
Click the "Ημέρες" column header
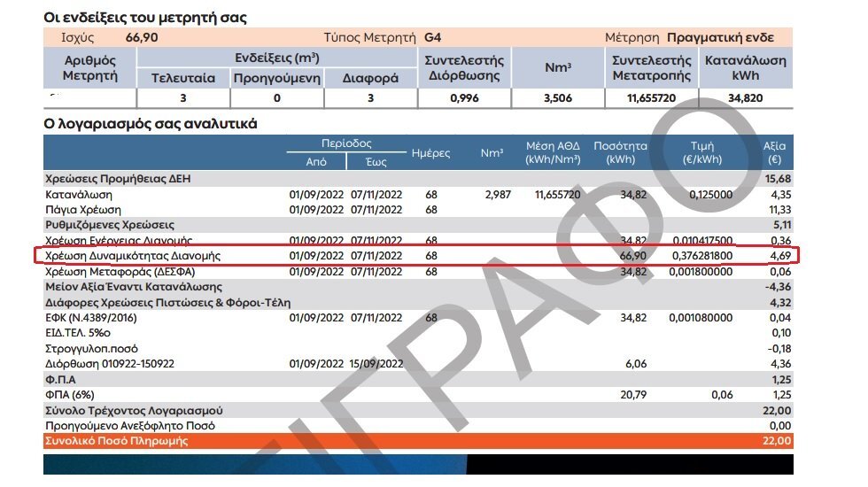[430, 152]
